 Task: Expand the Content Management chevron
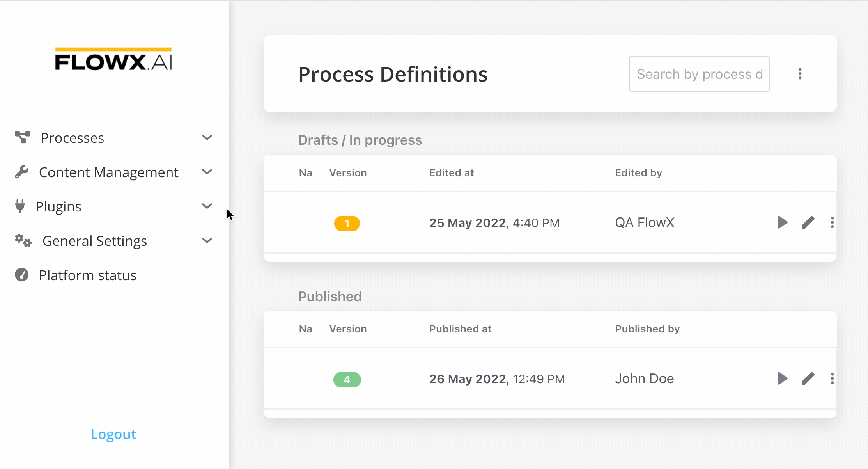(207, 172)
